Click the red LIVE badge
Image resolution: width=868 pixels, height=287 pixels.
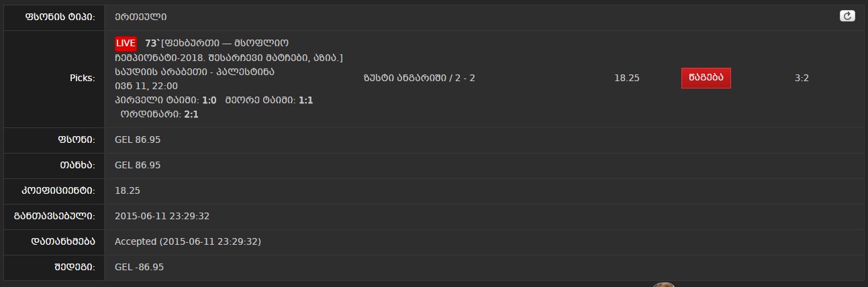tap(126, 43)
